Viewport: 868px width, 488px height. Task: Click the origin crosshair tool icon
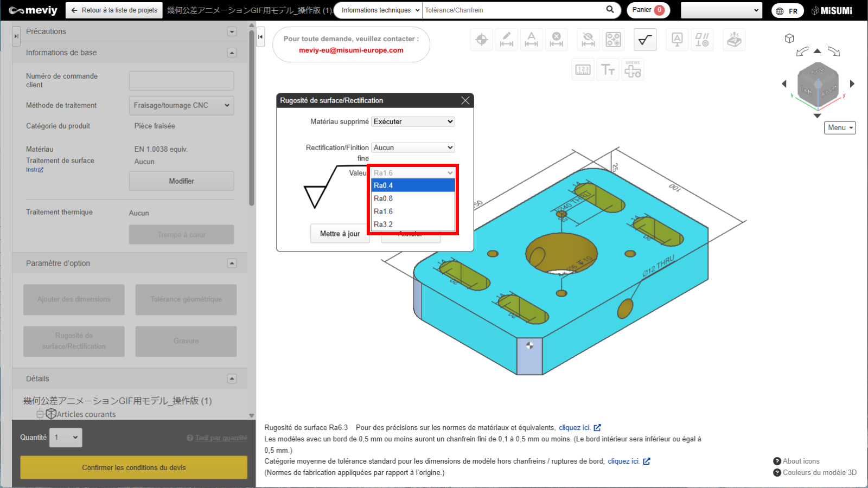[481, 40]
